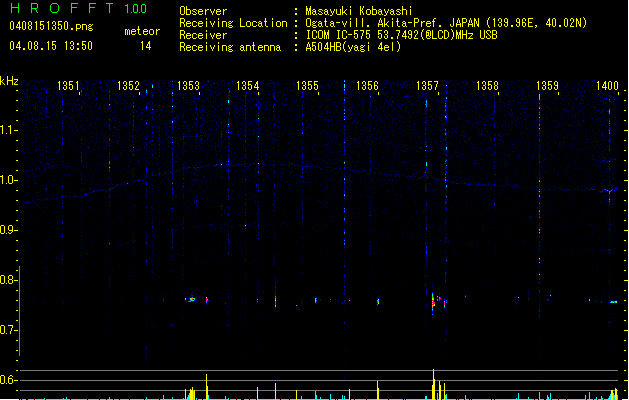629x400 pixels.
Task: Click the 0.9 kHz frequency label
Action: (7, 230)
